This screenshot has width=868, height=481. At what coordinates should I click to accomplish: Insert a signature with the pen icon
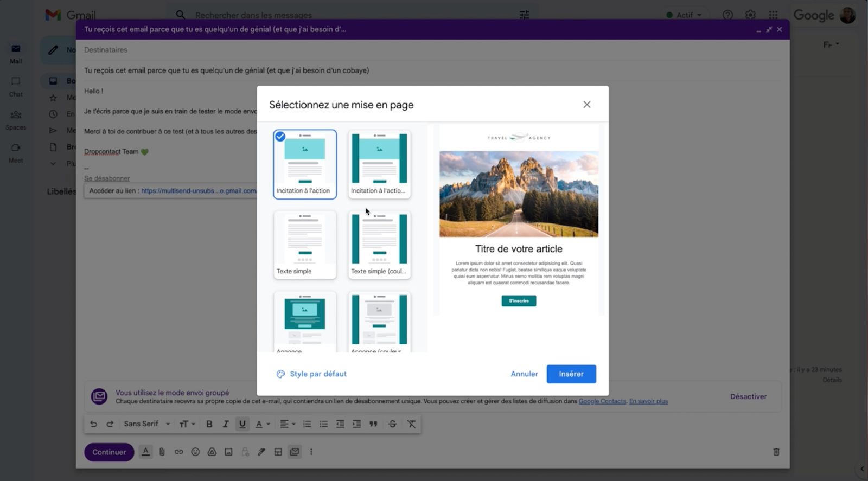[x=261, y=452]
